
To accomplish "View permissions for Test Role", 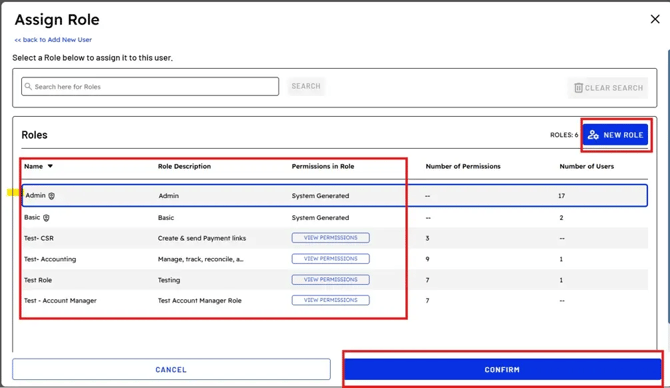I will [330, 279].
